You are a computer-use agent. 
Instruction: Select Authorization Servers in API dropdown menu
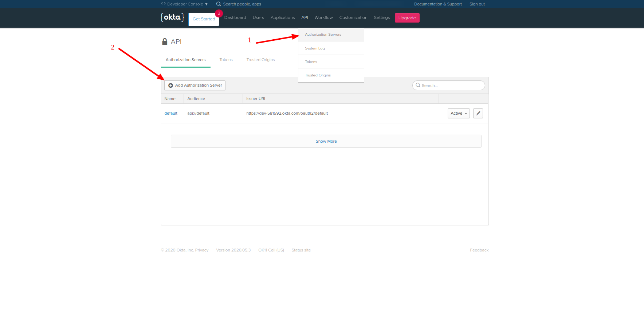(x=323, y=35)
